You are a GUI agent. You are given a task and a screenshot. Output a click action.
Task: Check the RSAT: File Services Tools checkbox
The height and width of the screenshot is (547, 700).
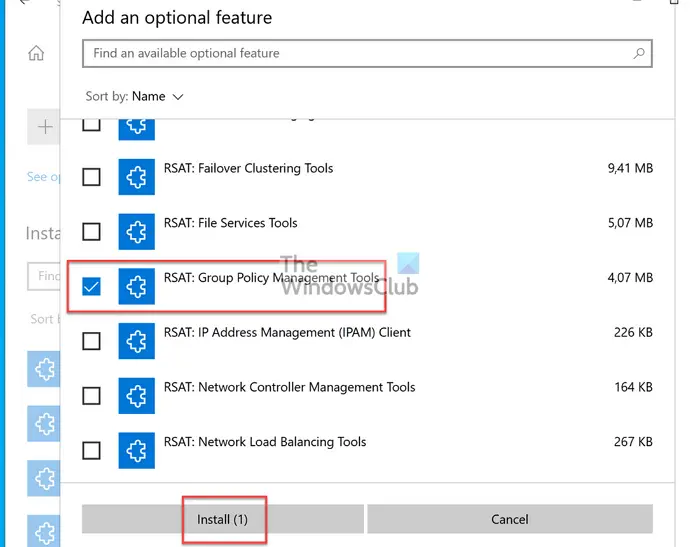point(92,232)
